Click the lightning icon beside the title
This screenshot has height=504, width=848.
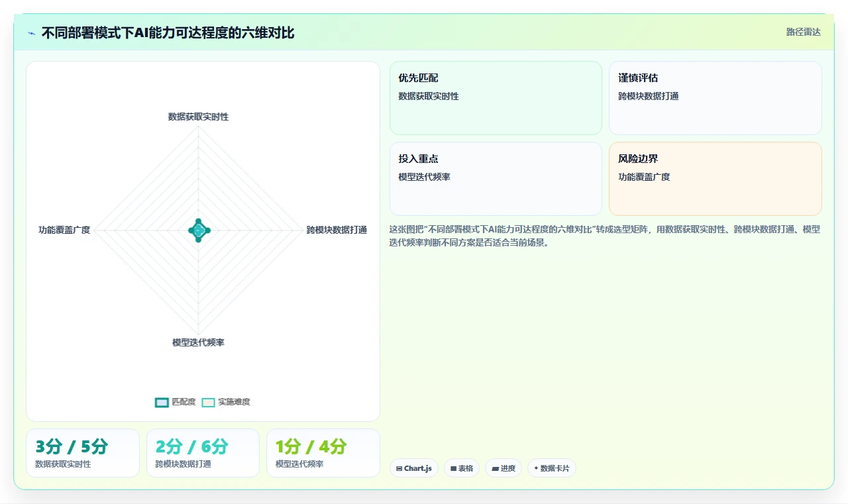tap(31, 32)
